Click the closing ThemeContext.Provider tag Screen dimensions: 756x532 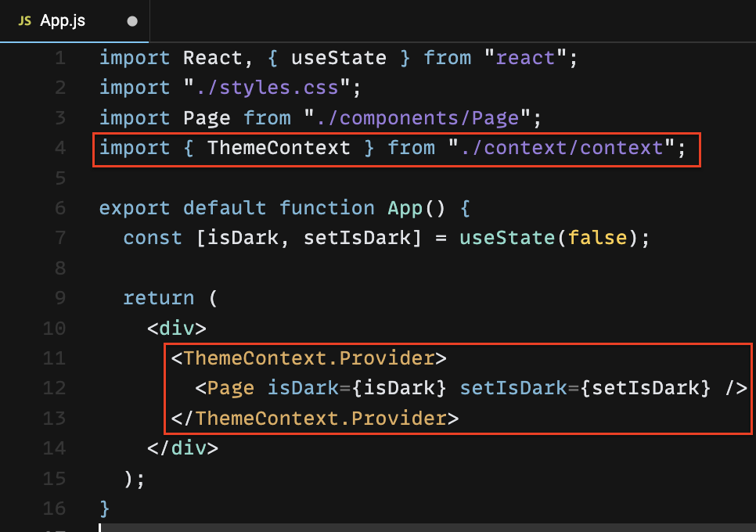point(315,419)
